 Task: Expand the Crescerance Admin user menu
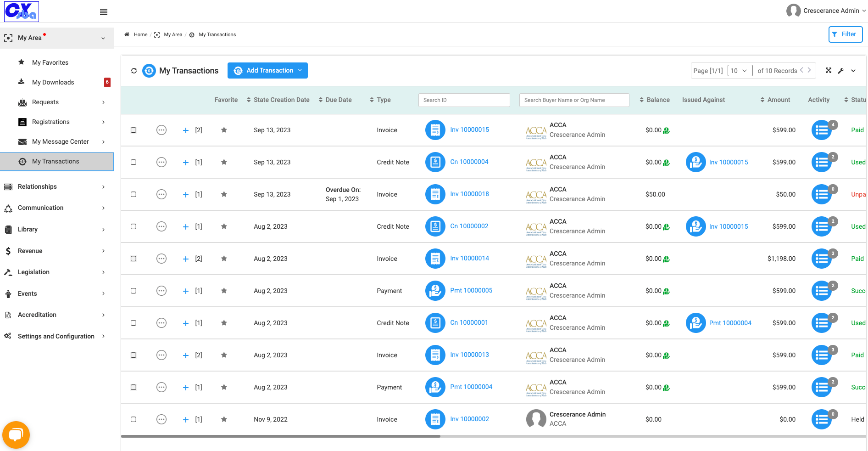point(826,11)
